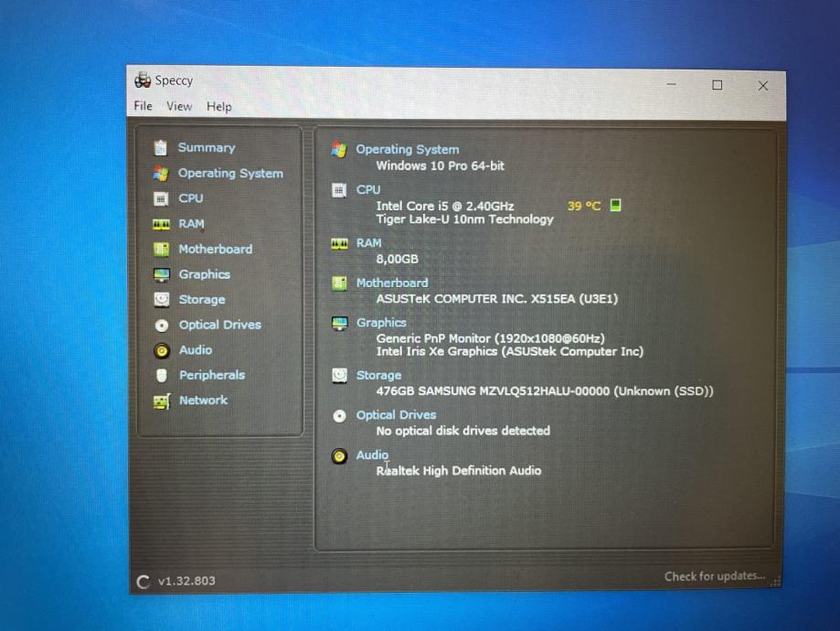Minimize the Speccy window
Screen dimensions: 840x631
pos(671,84)
